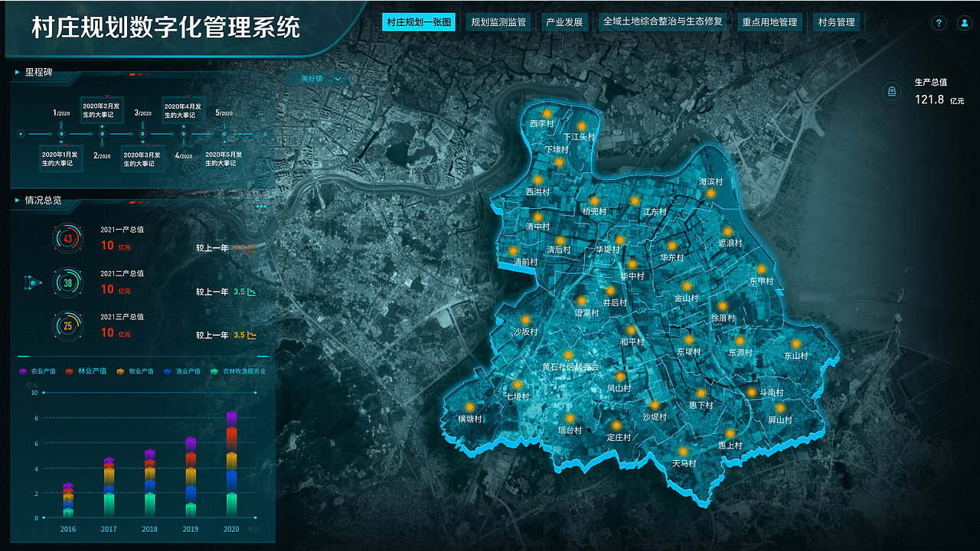Viewport: 980px width, 551px height.
Task: Click the 2020 stacked bar
Action: [x=231, y=465]
